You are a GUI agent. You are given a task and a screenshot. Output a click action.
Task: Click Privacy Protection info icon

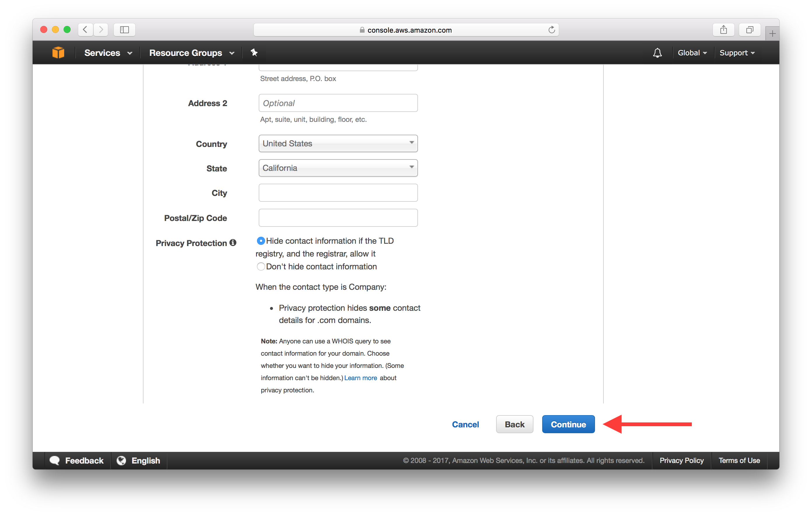pos(233,243)
